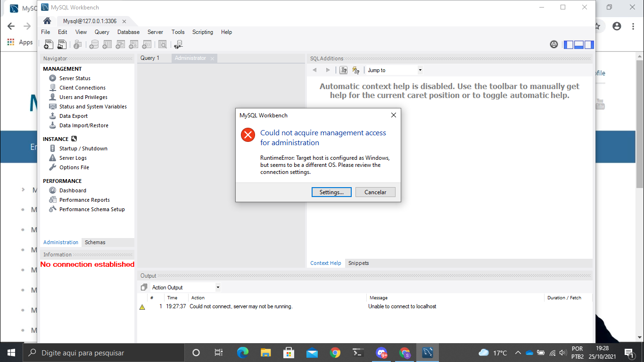Viewport: 644px width, 362px height.
Task: Open the Query menu
Action: pos(102,32)
